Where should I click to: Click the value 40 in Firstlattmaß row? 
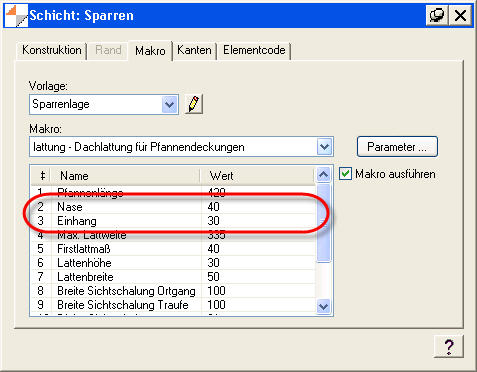[213, 249]
